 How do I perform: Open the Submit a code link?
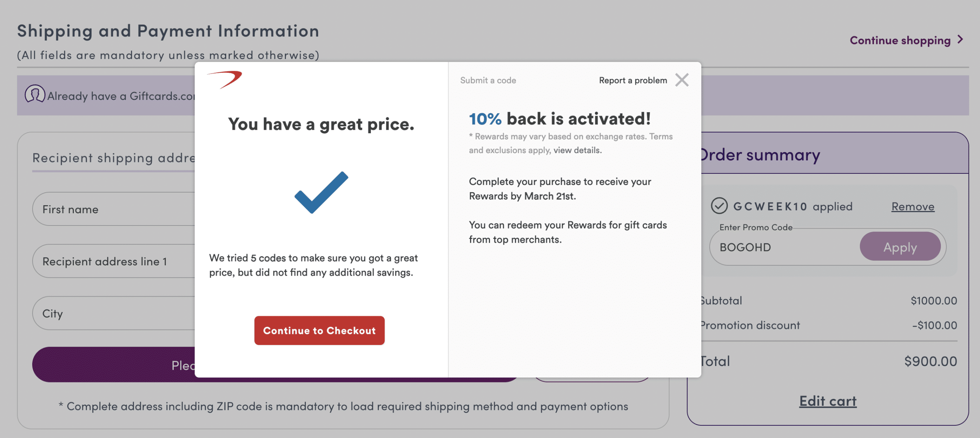(488, 80)
